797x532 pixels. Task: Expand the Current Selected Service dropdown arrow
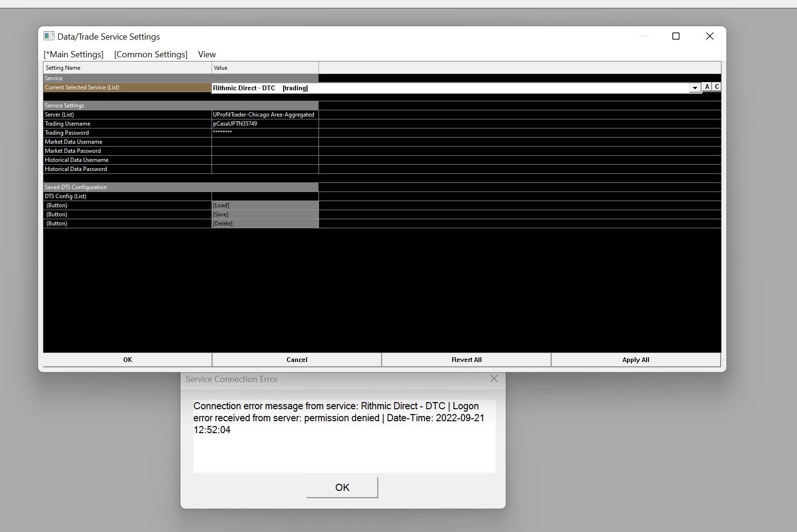[695, 88]
